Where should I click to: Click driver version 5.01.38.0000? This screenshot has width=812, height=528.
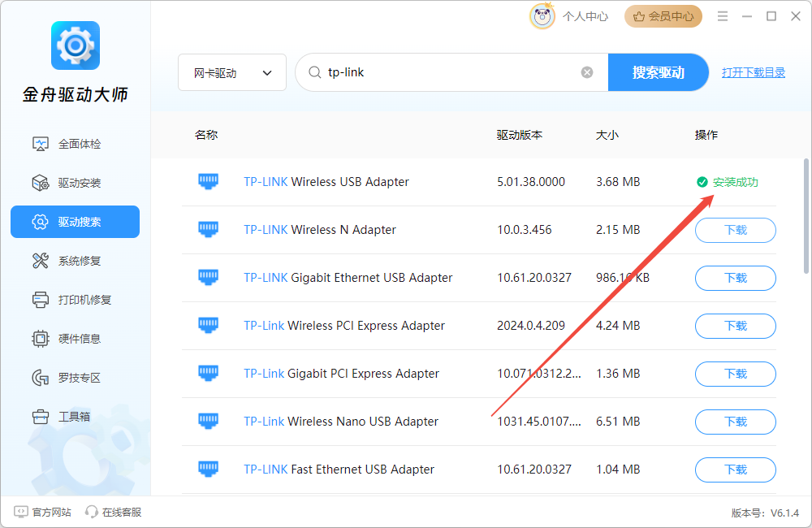click(531, 182)
